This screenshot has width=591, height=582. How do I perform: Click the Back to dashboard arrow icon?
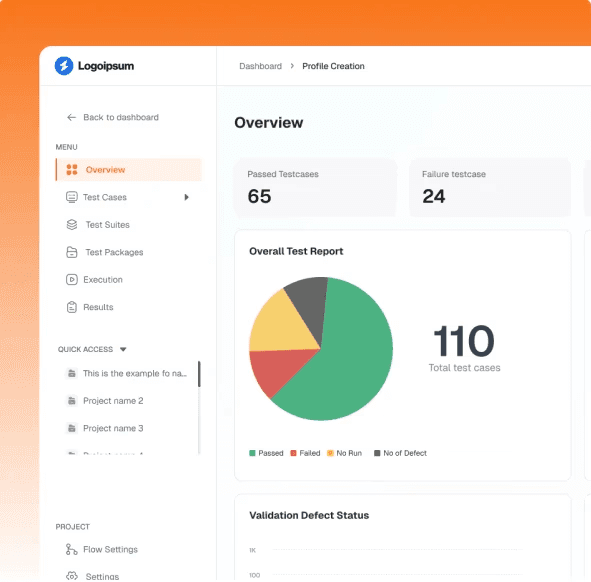(x=72, y=118)
